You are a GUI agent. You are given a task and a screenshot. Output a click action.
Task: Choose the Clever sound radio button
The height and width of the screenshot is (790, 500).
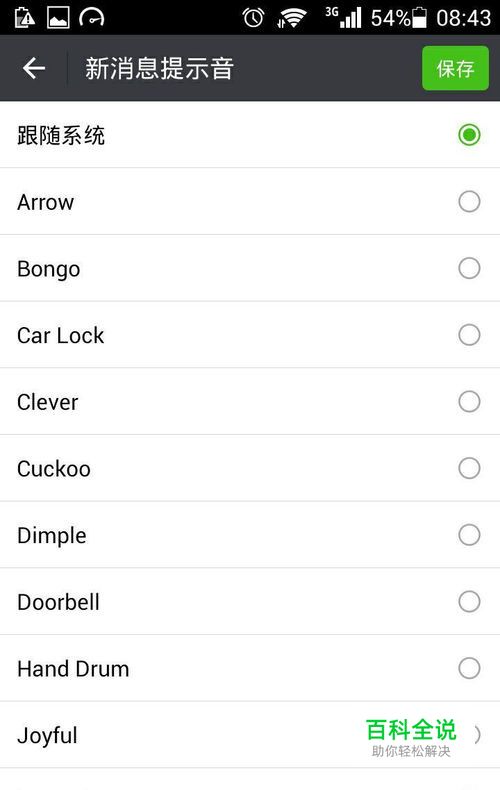point(469,402)
